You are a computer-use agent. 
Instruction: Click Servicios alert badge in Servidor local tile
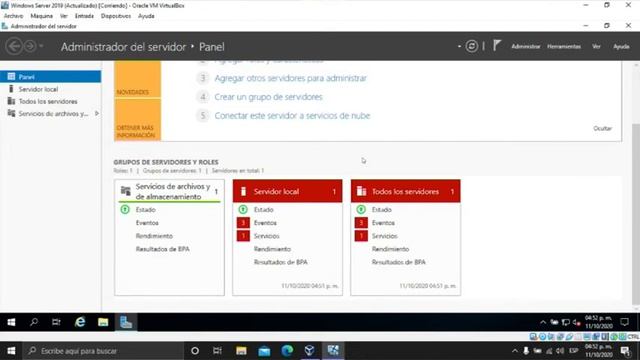pos(243,236)
